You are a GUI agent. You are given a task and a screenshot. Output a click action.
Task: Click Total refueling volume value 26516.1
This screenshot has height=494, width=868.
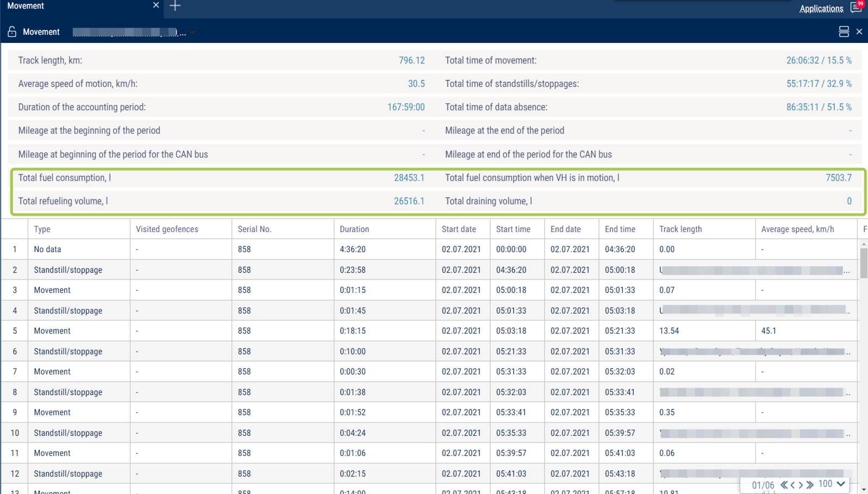[409, 201]
